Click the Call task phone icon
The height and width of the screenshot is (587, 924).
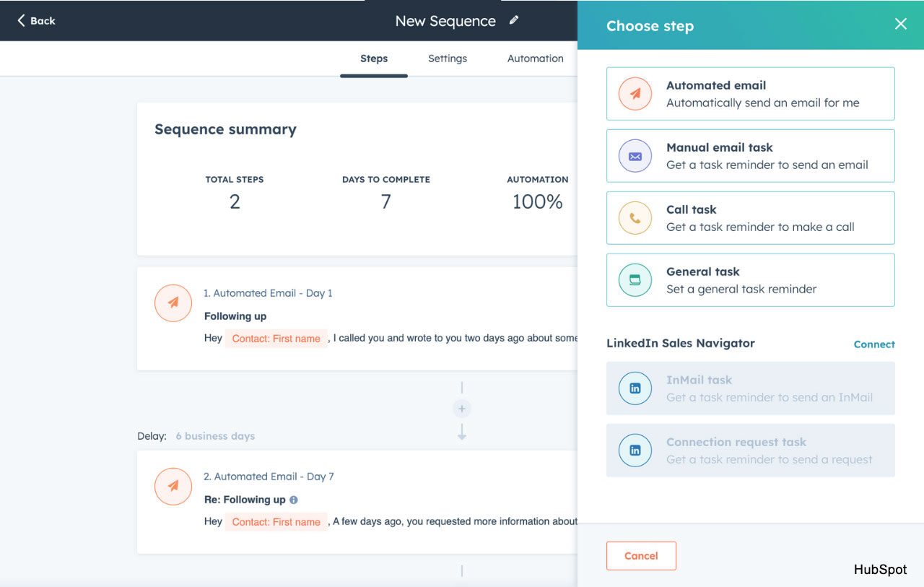[x=635, y=218]
